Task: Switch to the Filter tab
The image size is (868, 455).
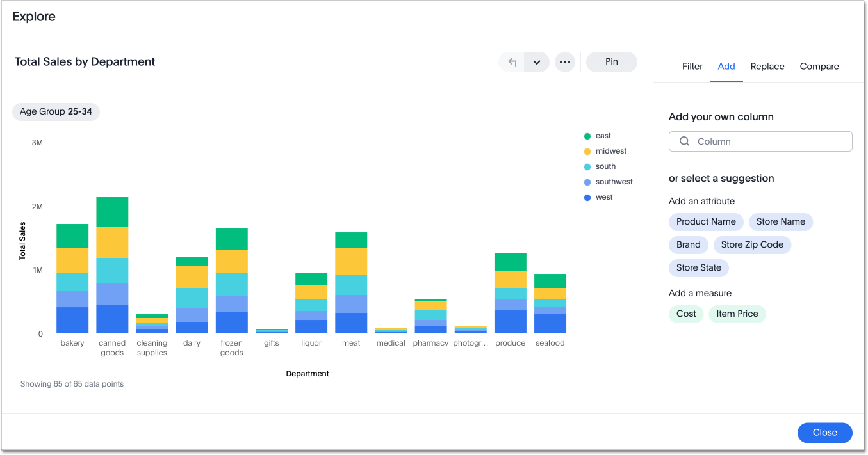Action: tap(692, 67)
